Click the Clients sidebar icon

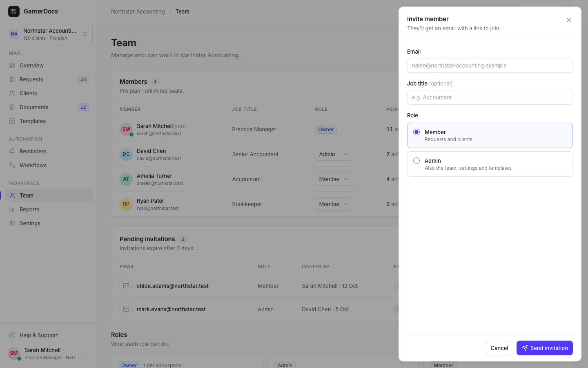point(12,93)
